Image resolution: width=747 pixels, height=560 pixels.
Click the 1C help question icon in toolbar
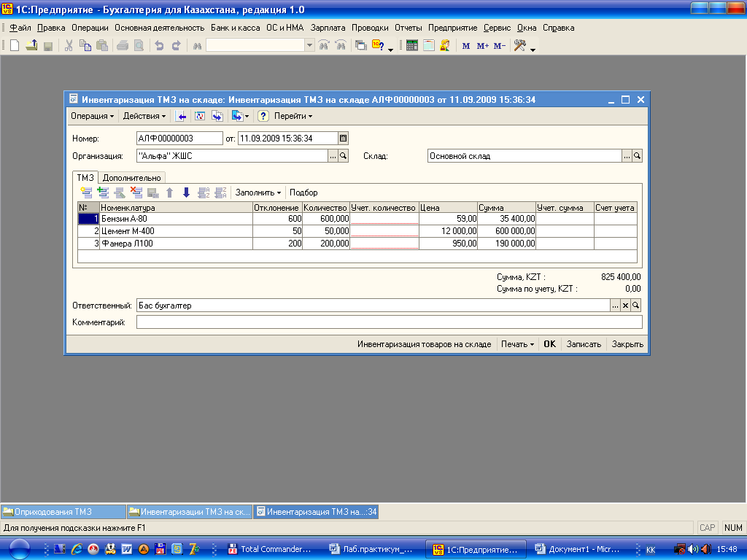[379, 46]
